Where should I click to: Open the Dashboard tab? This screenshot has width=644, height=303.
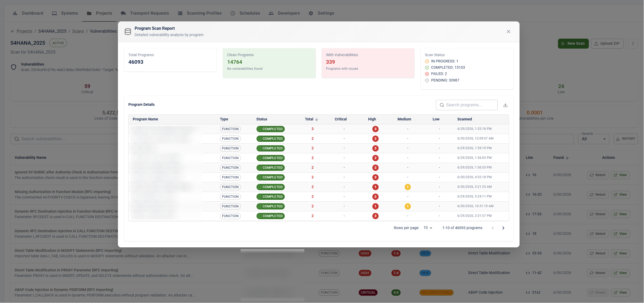(28, 13)
